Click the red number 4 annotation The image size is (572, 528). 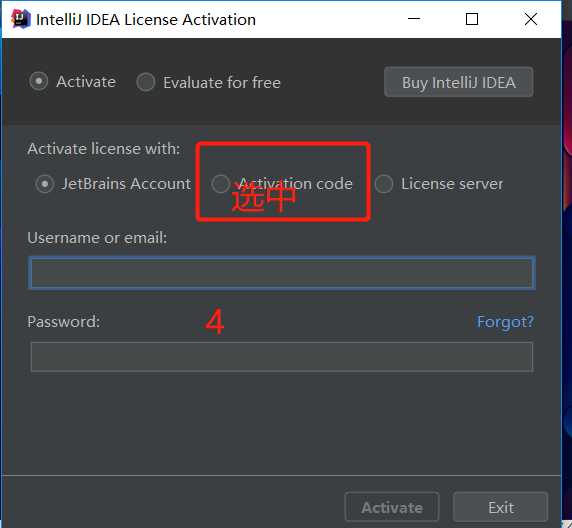click(x=214, y=321)
